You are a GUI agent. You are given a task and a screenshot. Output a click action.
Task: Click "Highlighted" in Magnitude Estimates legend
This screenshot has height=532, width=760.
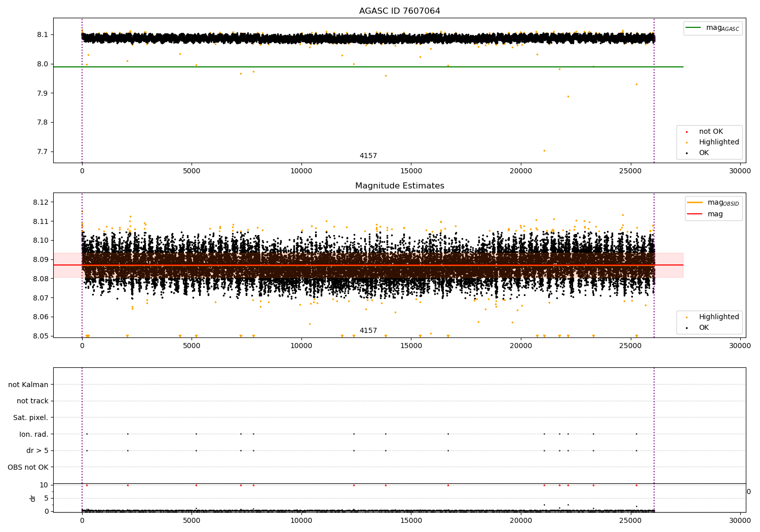pyautogui.click(x=719, y=317)
